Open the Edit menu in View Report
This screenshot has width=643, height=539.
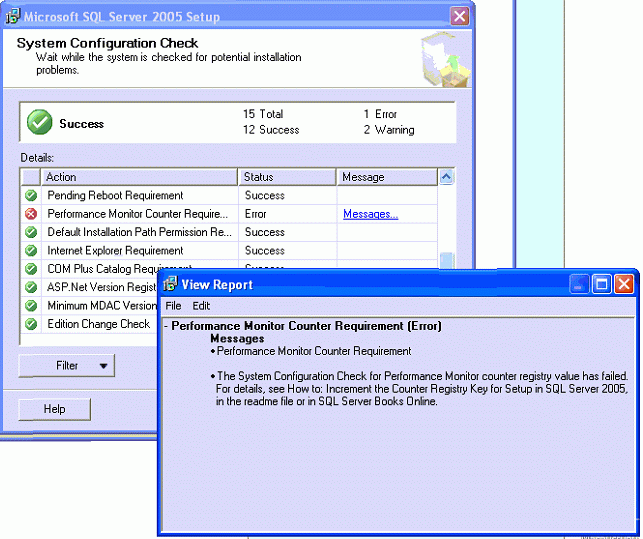[201, 306]
